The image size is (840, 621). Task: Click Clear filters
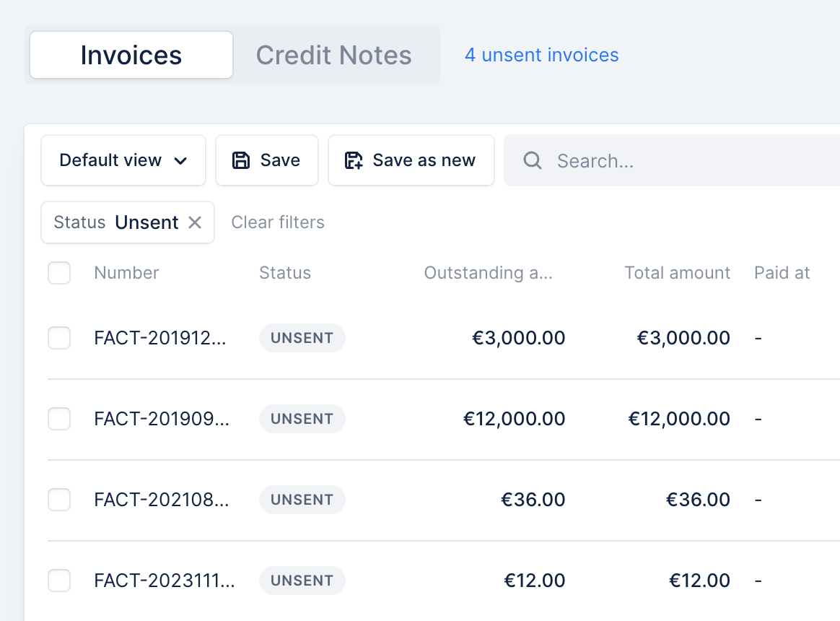[278, 222]
